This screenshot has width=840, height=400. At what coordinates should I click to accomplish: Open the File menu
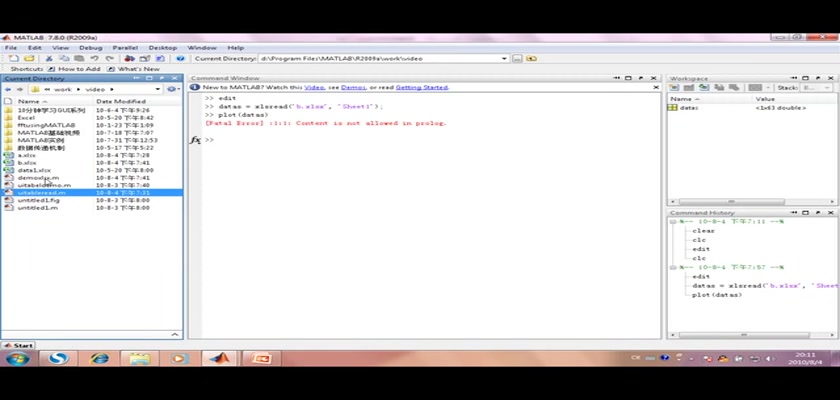[11, 48]
